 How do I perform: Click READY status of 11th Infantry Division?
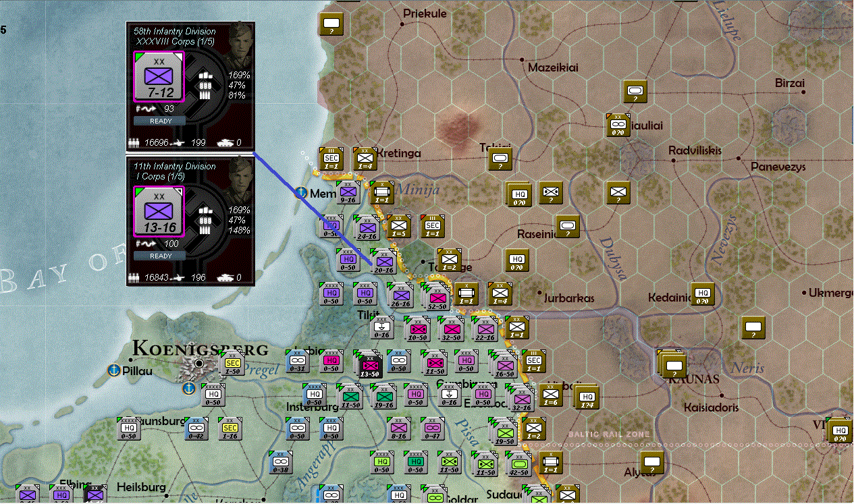[161, 256]
